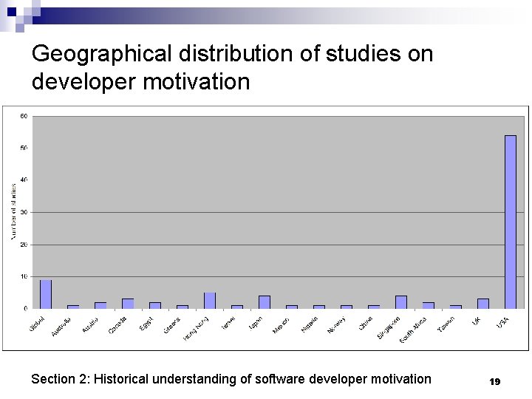The height and width of the screenshot is (399, 532).
Task: Click the slide title about geographical distribution
Action: click(x=232, y=67)
